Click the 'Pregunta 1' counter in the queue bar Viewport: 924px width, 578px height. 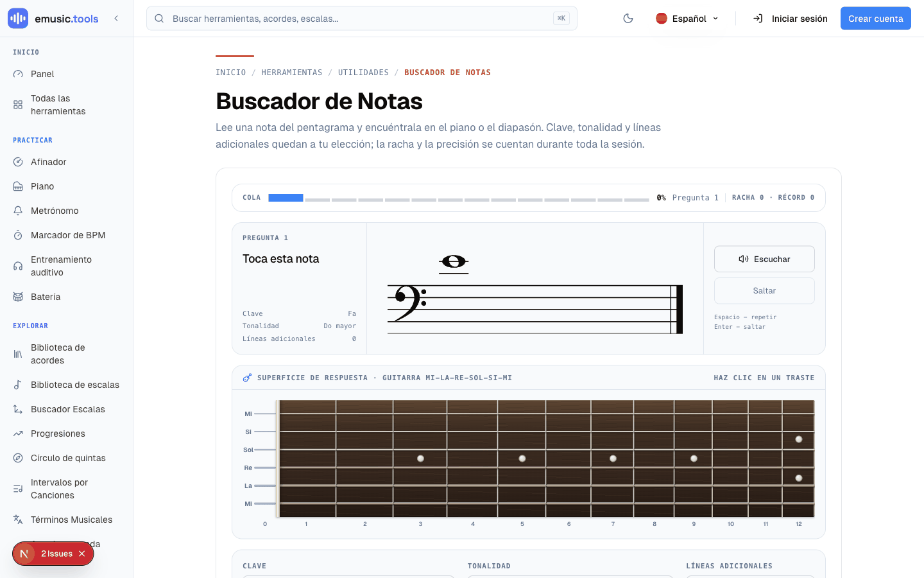click(695, 198)
